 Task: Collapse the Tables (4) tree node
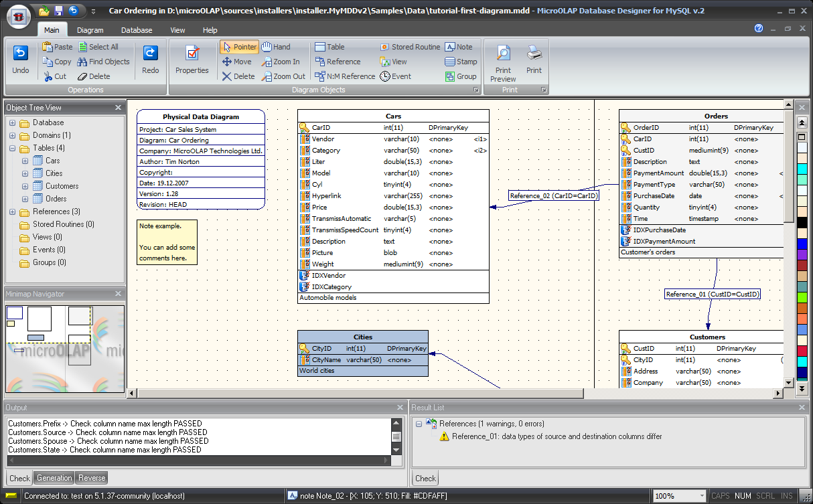(x=13, y=149)
